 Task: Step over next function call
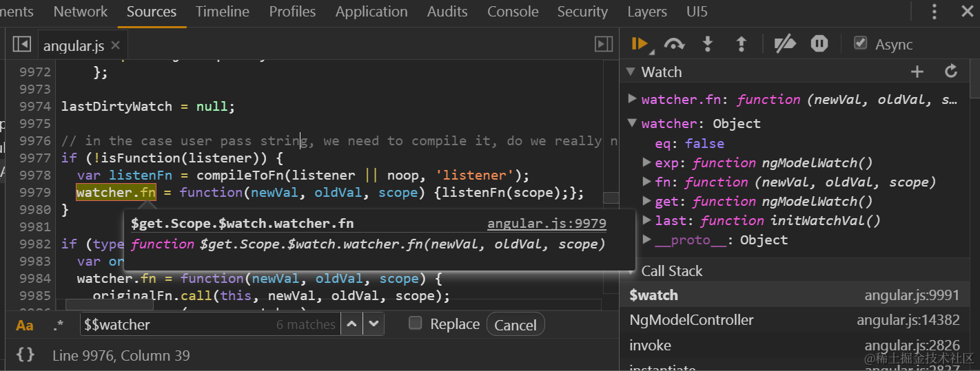(674, 44)
